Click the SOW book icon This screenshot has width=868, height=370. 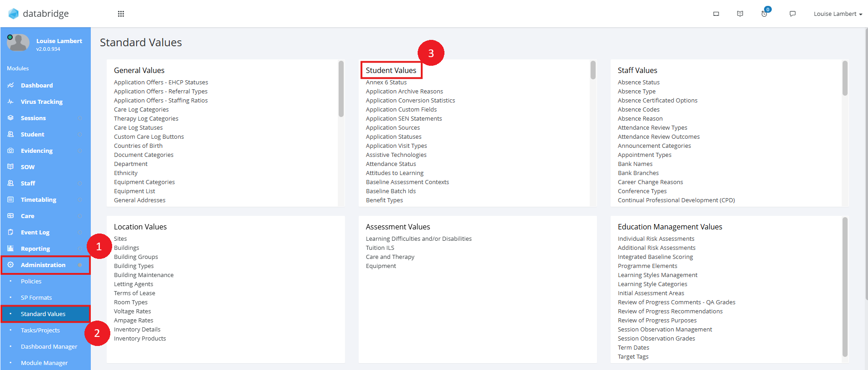(10, 167)
